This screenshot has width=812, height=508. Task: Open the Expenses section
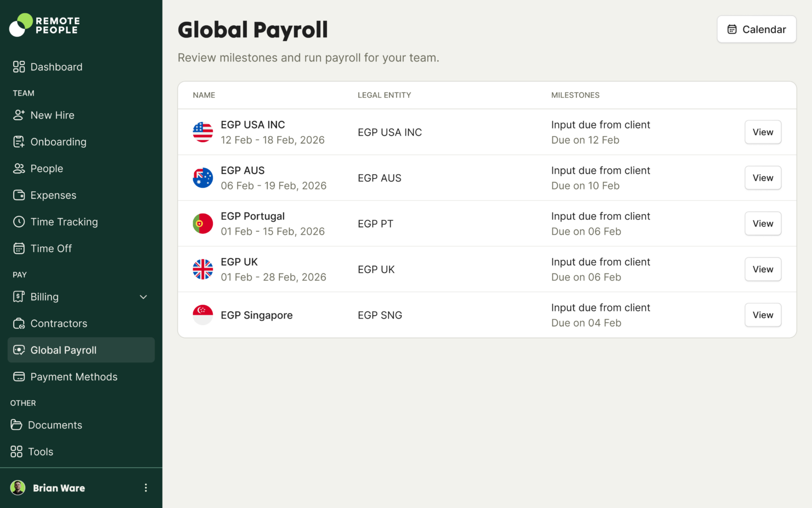(53, 195)
